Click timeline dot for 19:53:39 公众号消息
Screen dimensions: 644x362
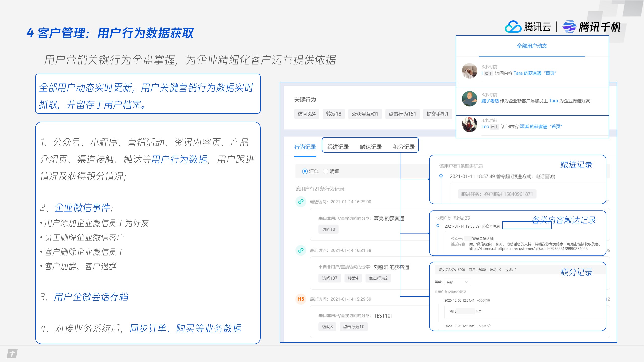pyautogui.click(x=438, y=225)
